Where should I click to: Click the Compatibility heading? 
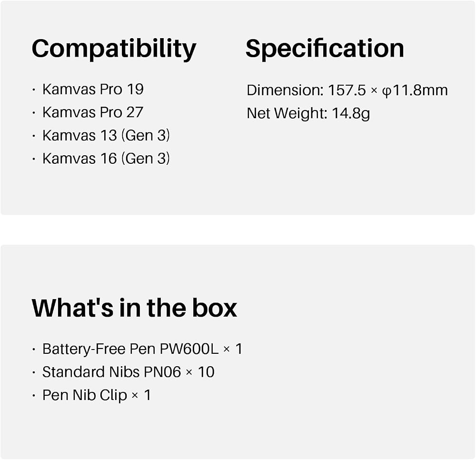(x=114, y=49)
